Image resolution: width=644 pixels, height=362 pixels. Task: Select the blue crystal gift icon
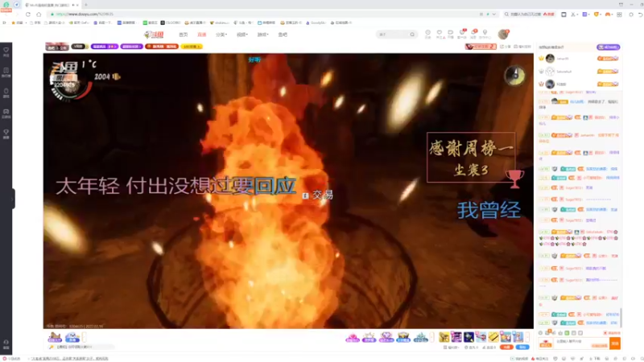[x=420, y=337]
